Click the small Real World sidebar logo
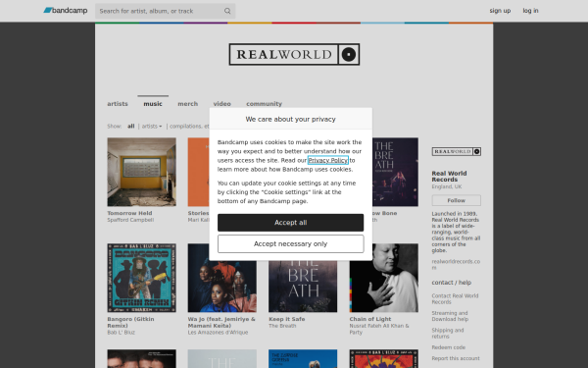Viewport: 588px width, 368px height. pos(456,151)
